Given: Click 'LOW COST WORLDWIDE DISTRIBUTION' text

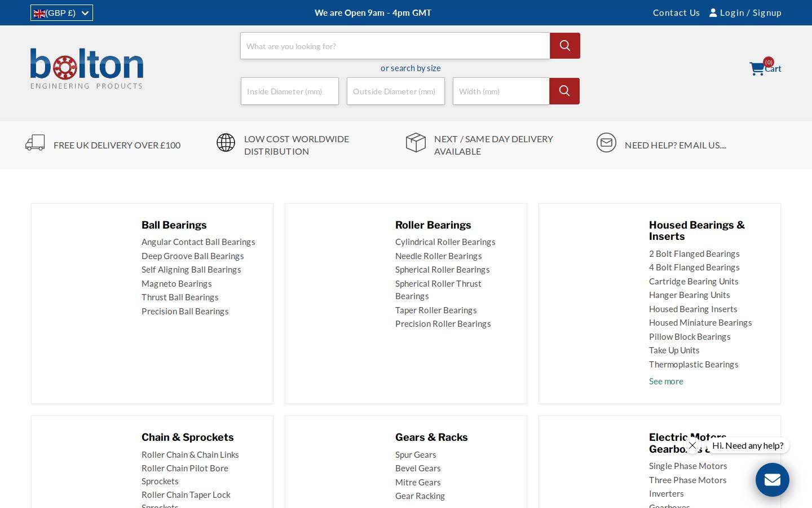Looking at the screenshot, I should 297,145.
